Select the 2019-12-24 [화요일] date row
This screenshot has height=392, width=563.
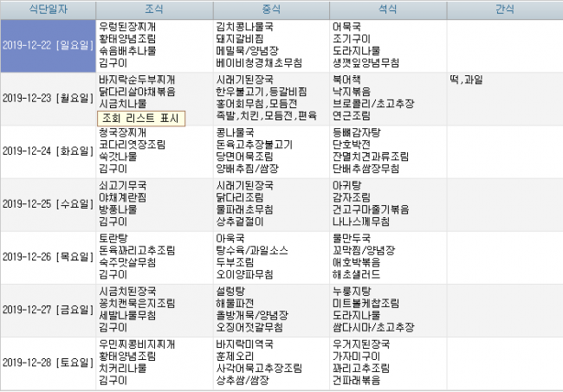point(48,151)
